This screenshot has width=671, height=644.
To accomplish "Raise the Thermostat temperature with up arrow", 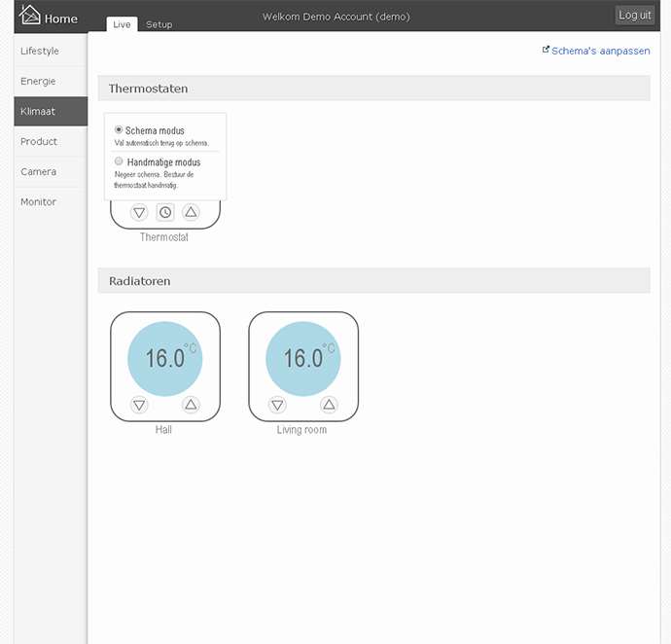I will tap(191, 212).
